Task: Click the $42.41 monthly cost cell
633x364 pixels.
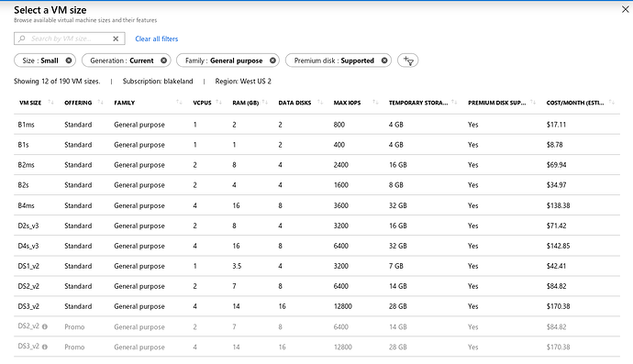Action: [x=556, y=266]
